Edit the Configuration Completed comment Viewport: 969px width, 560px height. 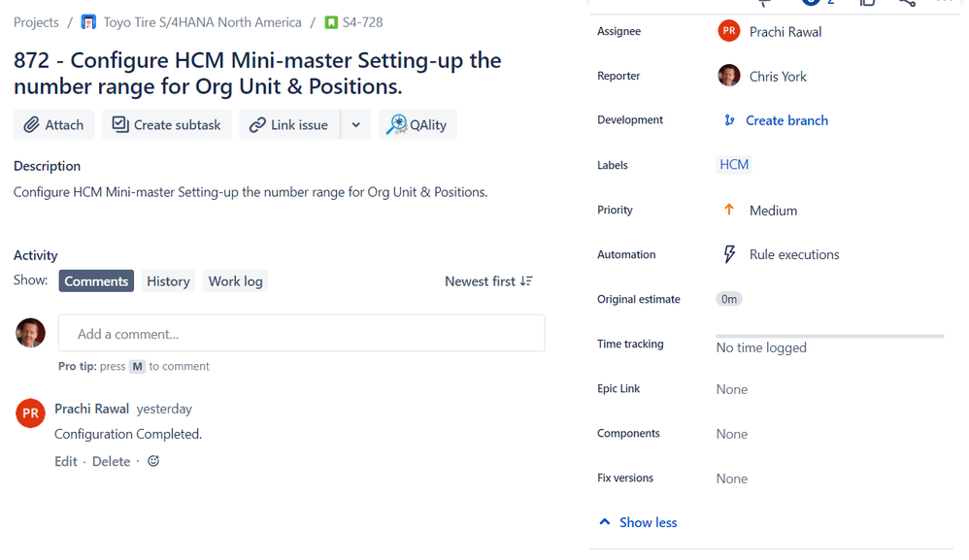tap(66, 461)
